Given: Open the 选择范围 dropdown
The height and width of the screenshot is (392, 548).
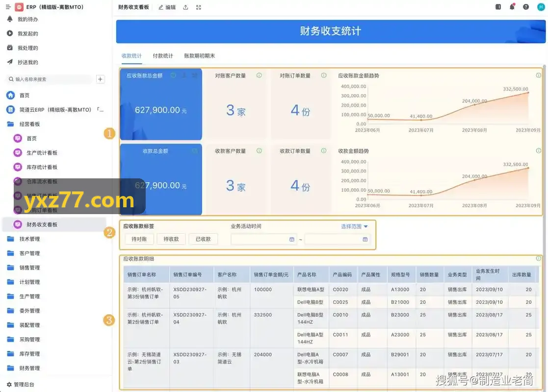Looking at the screenshot, I should pyautogui.click(x=354, y=226).
